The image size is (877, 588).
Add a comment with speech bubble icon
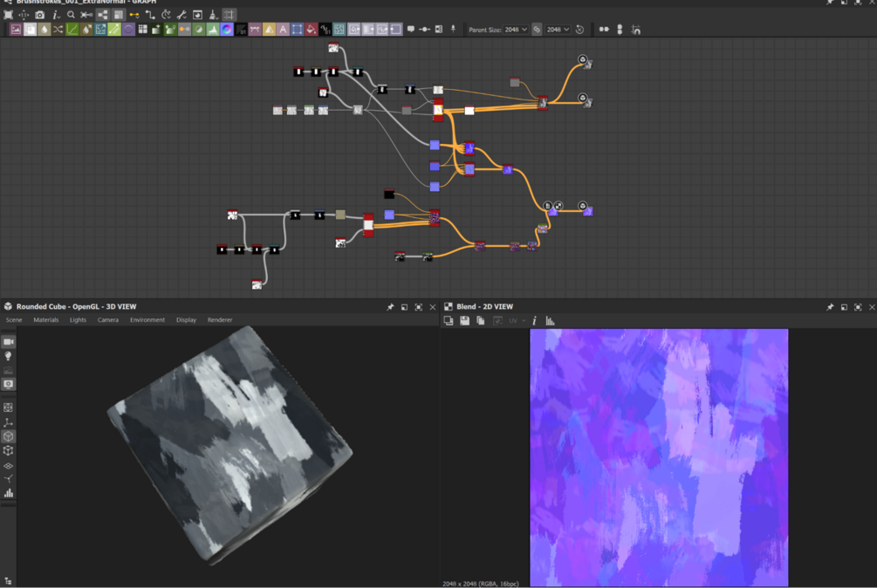point(410,29)
